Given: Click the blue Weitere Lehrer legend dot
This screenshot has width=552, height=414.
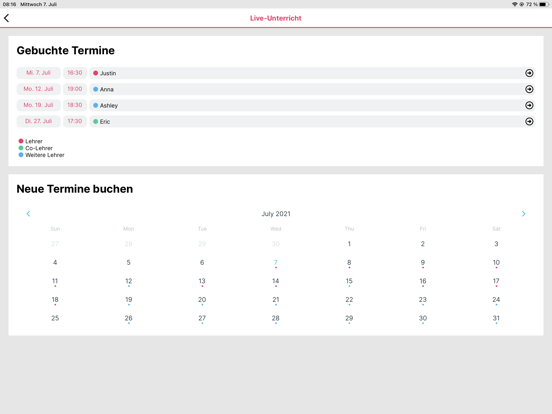Looking at the screenshot, I should tap(21, 155).
